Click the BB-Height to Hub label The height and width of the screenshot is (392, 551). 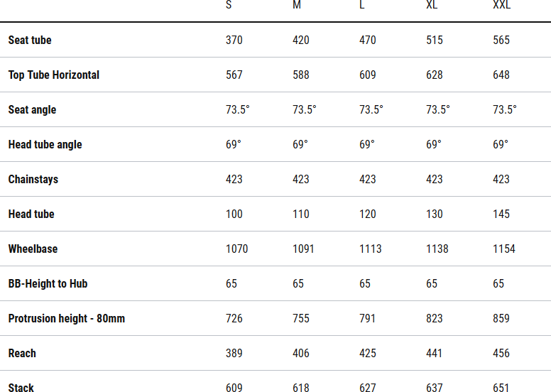tap(48, 284)
